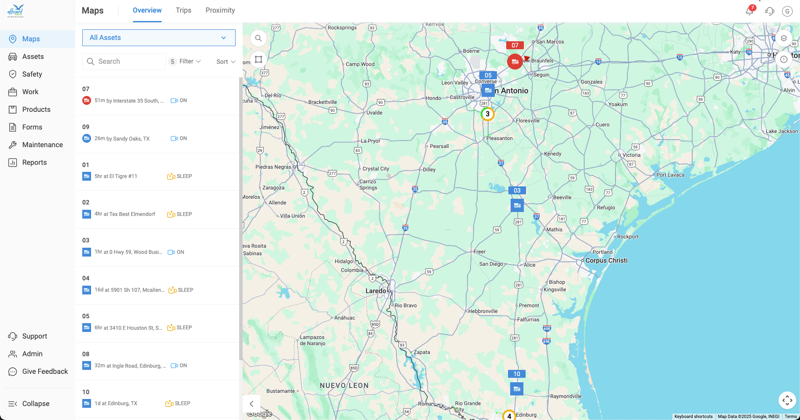Screen dimensions: 800x420
Task: Click SLEEP status for asset 10
Action: pos(178,403)
